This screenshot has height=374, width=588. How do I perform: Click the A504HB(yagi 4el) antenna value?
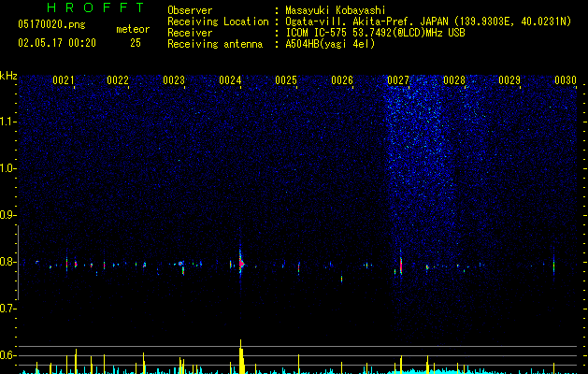pyautogui.click(x=330, y=44)
